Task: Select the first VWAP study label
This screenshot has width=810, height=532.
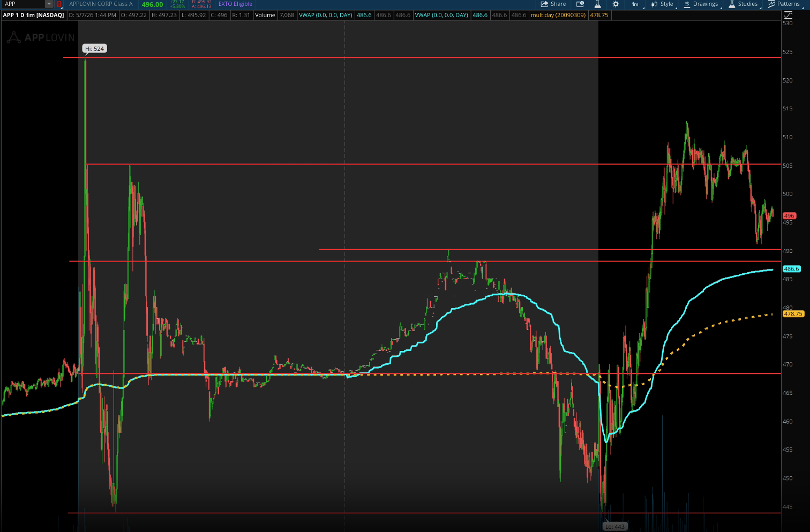Action: [326, 15]
